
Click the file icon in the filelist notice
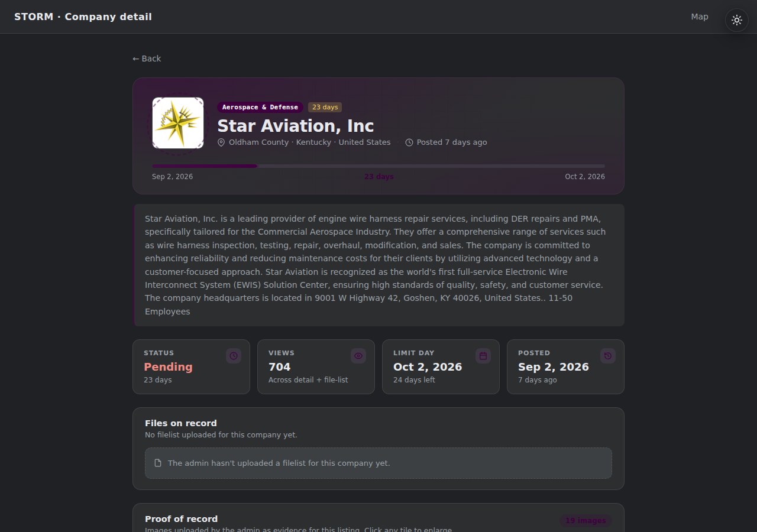point(158,463)
